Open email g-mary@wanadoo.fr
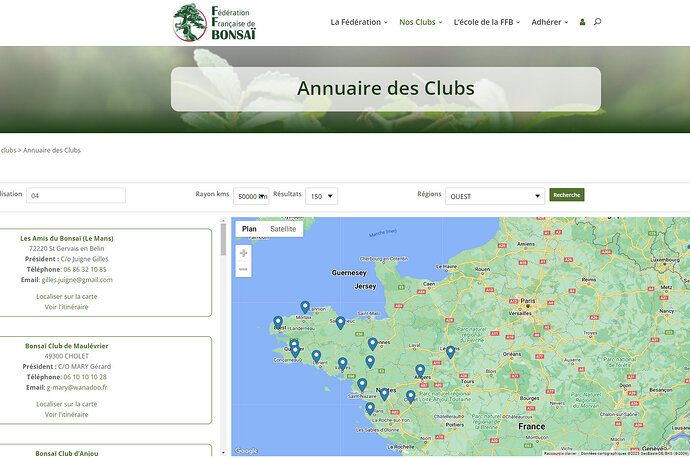This screenshot has height=458, width=690. click(77, 388)
